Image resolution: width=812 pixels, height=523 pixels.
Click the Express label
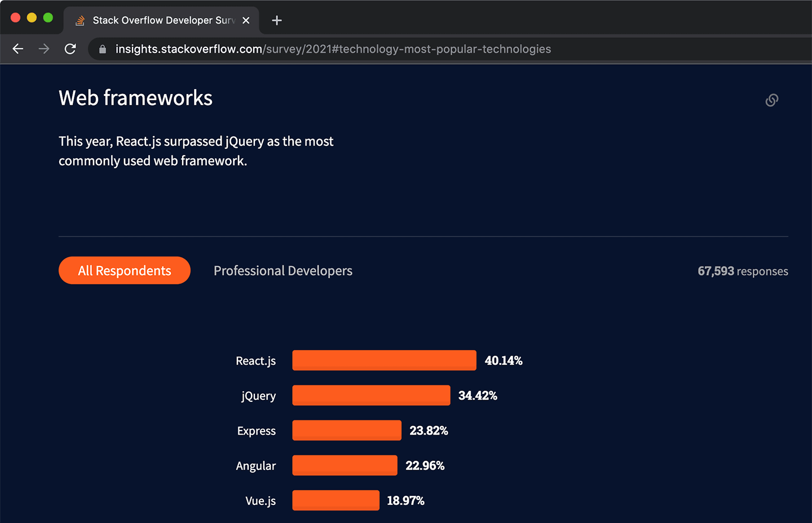256,431
